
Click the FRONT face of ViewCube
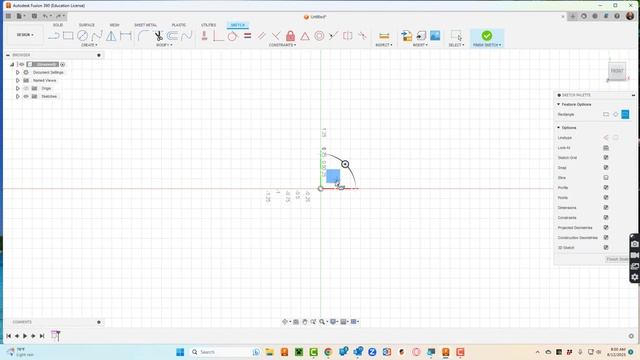tap(617, 71)
